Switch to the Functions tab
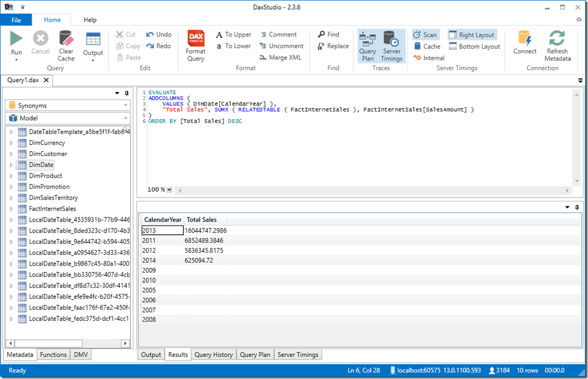 coord(53,354)
